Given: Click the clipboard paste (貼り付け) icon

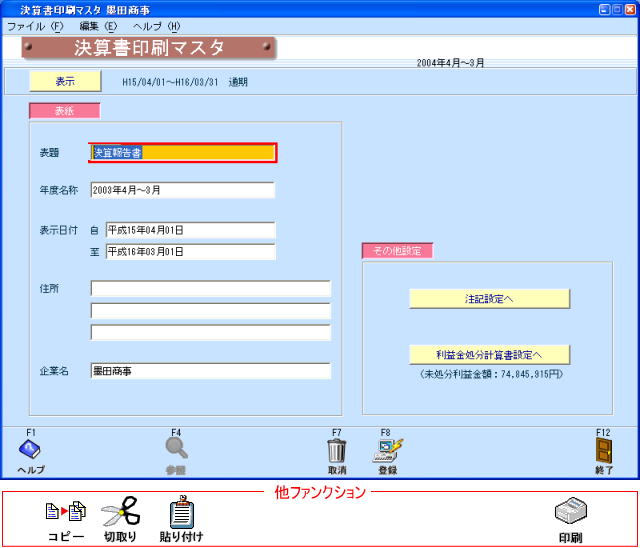Looking at the screenshot, I should (181, 513).
